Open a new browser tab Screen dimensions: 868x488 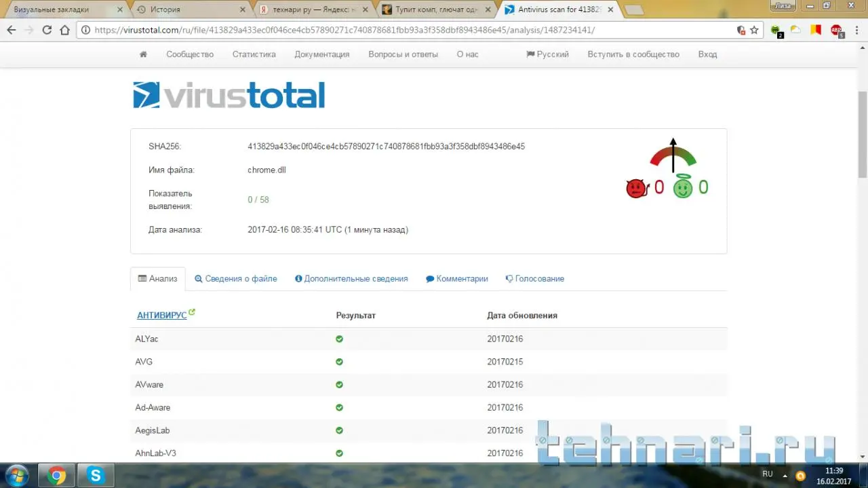633,10
